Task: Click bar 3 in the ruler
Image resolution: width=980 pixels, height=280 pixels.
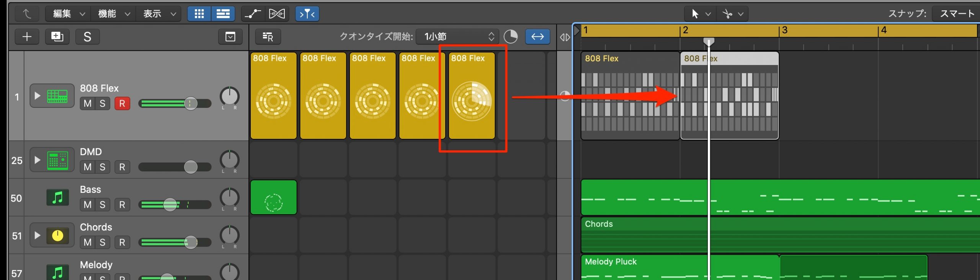Action: click(x=785, y=30)
